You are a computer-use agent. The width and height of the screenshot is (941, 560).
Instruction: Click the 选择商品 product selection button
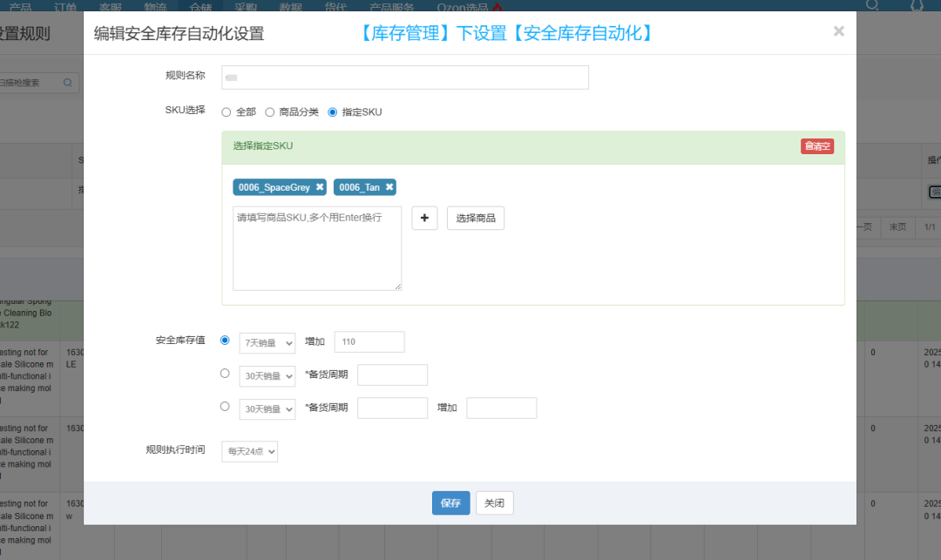(475, 218)
